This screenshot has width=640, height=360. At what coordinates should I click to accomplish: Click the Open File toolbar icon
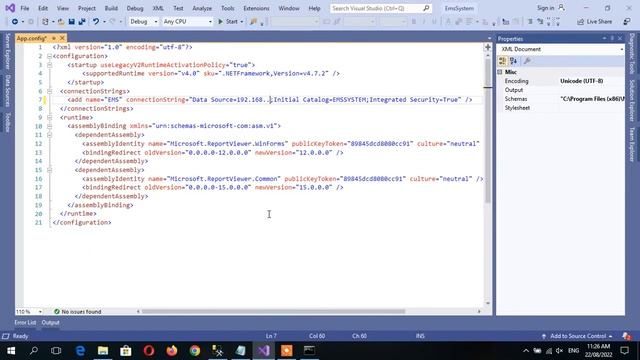pos(61,22)
